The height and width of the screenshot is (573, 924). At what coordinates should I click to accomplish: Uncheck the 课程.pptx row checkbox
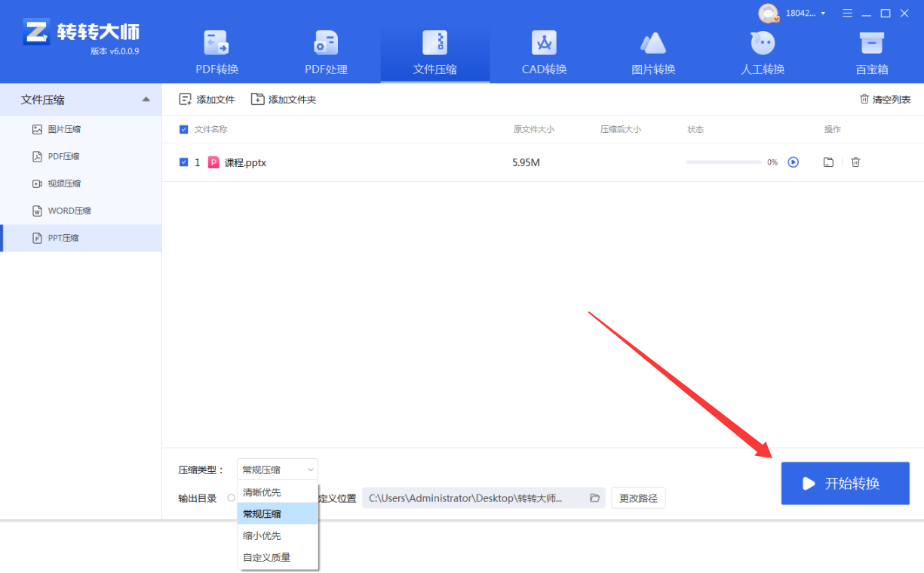[x=184, y=162]
